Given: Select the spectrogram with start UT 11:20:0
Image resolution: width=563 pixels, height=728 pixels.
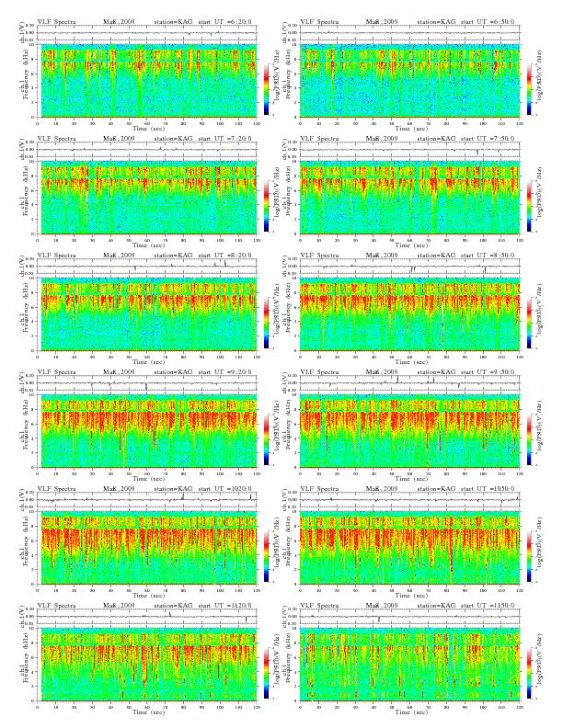Looking at the screenshot, I should pos(147,665).
